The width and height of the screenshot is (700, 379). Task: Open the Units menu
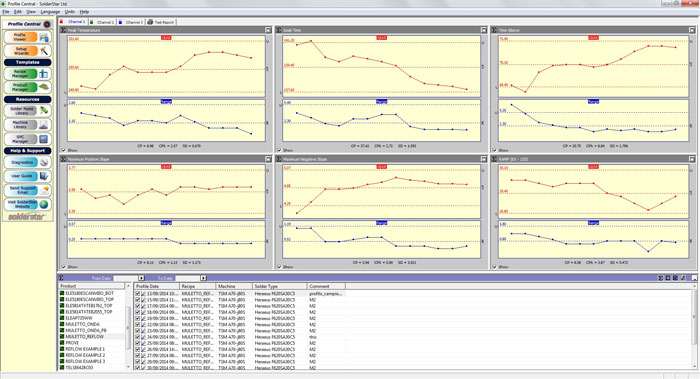(x=70, y=12)
